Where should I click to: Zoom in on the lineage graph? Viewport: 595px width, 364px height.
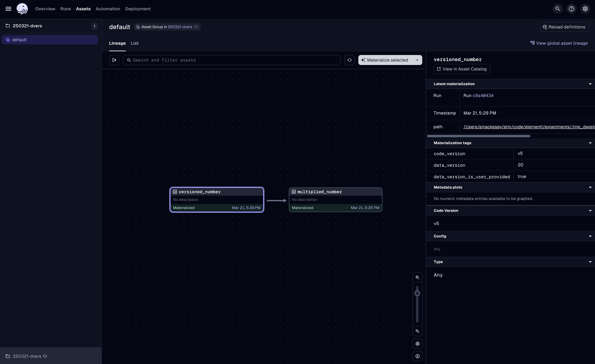point(418,277)
